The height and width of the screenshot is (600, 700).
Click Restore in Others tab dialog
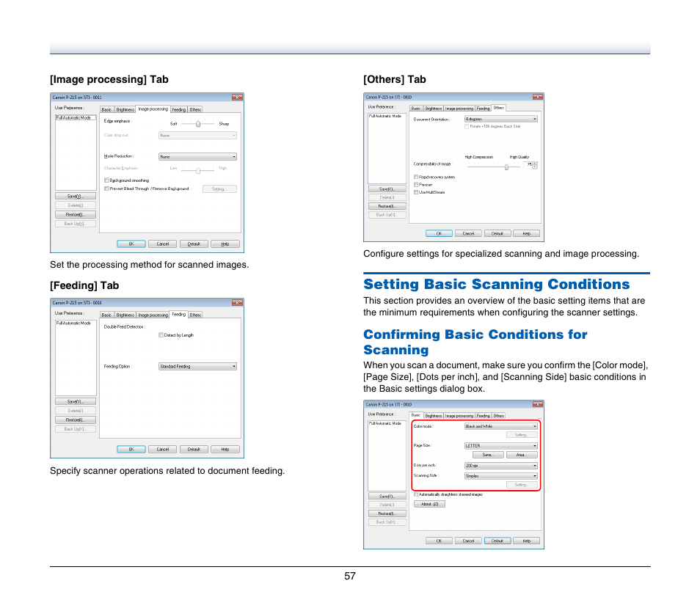(x=387, y=206)
